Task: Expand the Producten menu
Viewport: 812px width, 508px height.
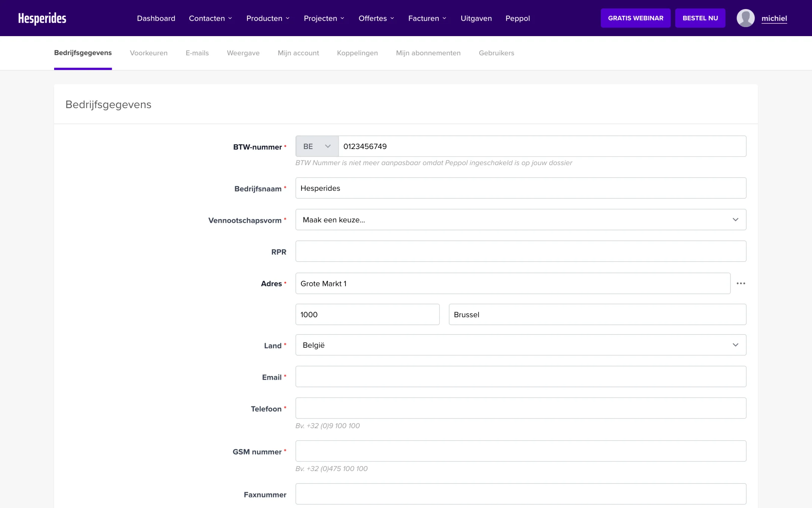Action: coord(268,18)
